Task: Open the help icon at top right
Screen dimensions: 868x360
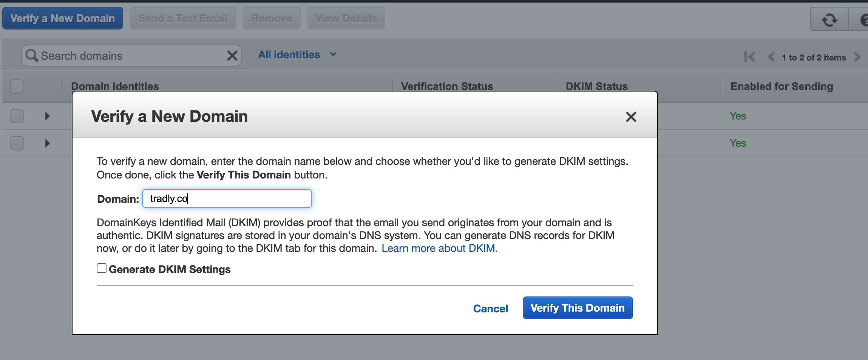Action: (863, 20)
